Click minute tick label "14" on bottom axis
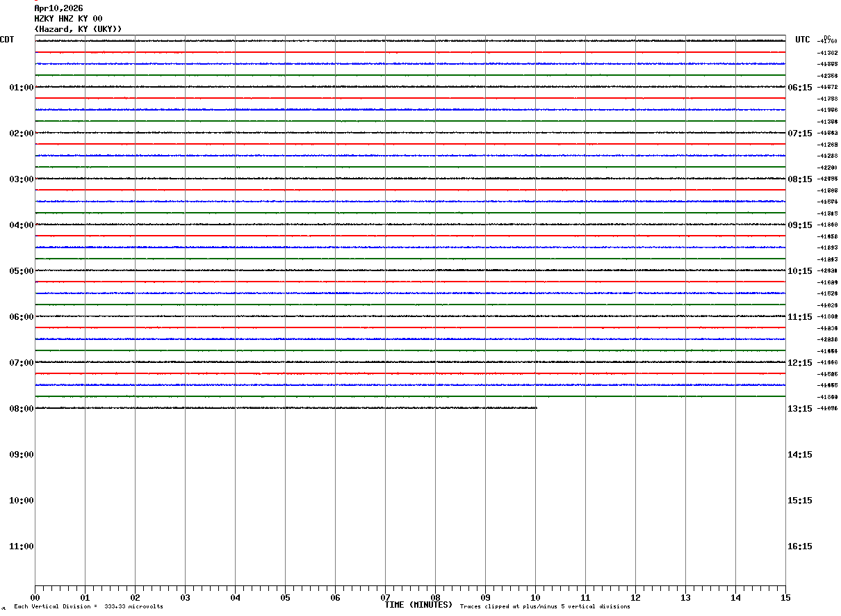This screenshot has height=616, width=841. click(x=735, y=598)
